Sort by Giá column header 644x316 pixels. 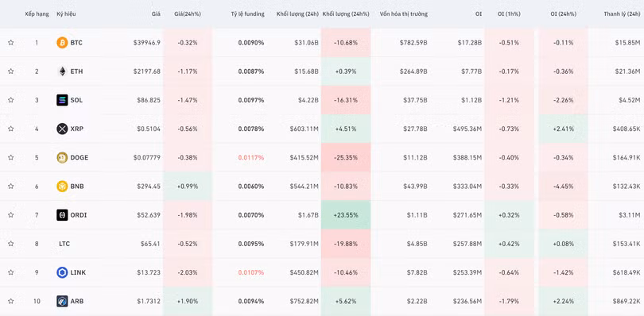pos(156,14)
